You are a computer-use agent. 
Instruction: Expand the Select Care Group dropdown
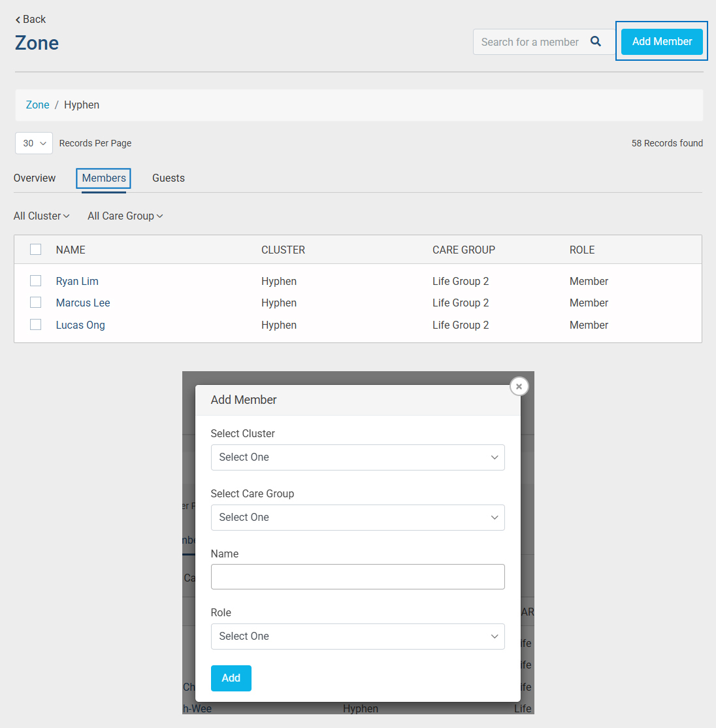click(357, 518)
